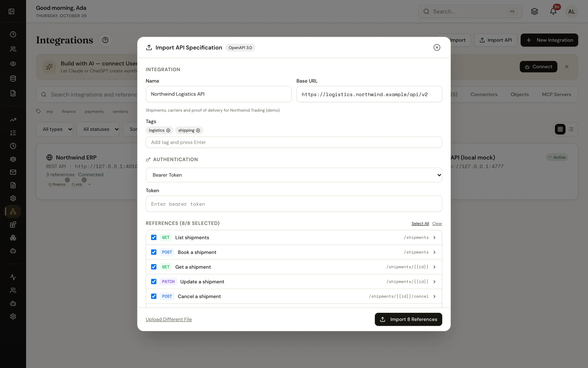Select the active integrations network sidebar icon

pyautogui.click(x=13, y=211)
